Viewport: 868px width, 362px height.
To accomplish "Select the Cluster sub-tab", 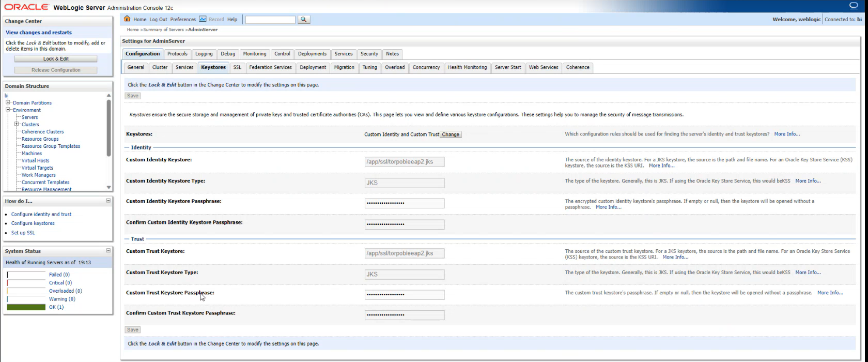I will coord(160,67).
